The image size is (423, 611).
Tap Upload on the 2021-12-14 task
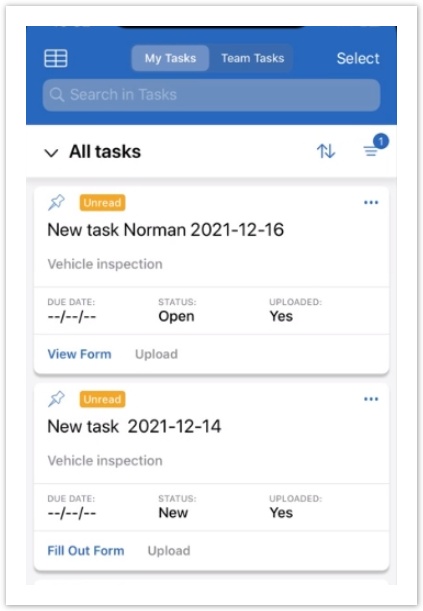pyautogui.click(x=169, y=551)
